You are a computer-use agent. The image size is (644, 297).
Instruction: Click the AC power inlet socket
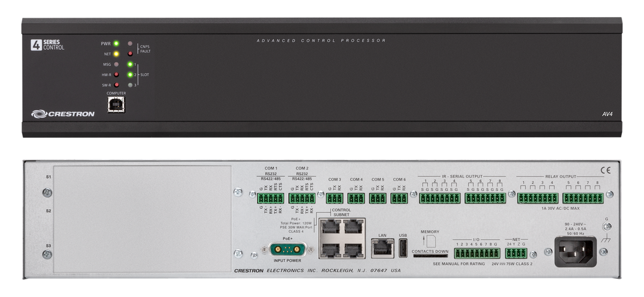[575, 252]
